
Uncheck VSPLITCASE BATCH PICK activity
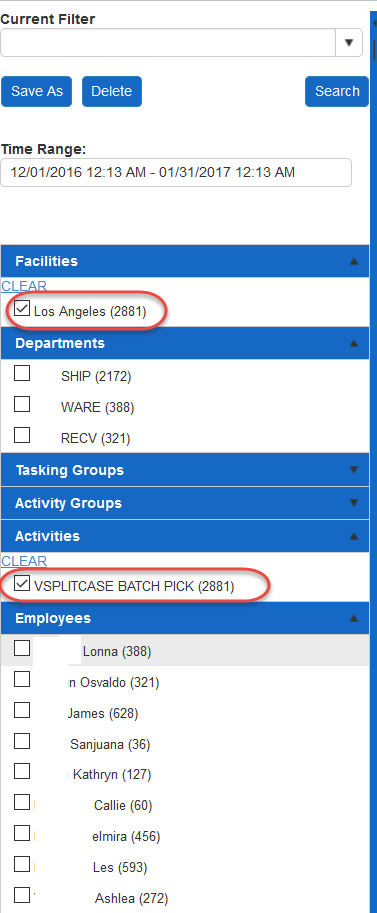click(22, 583)
